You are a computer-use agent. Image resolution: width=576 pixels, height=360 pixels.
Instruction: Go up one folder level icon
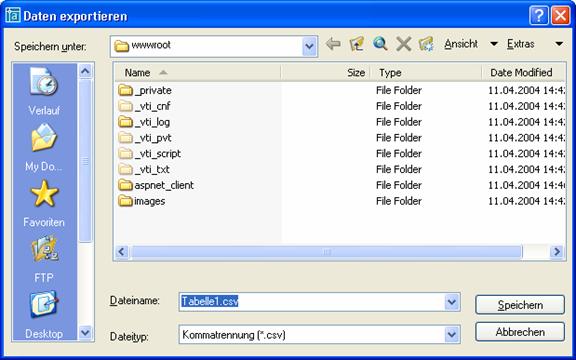click(357, 44)
